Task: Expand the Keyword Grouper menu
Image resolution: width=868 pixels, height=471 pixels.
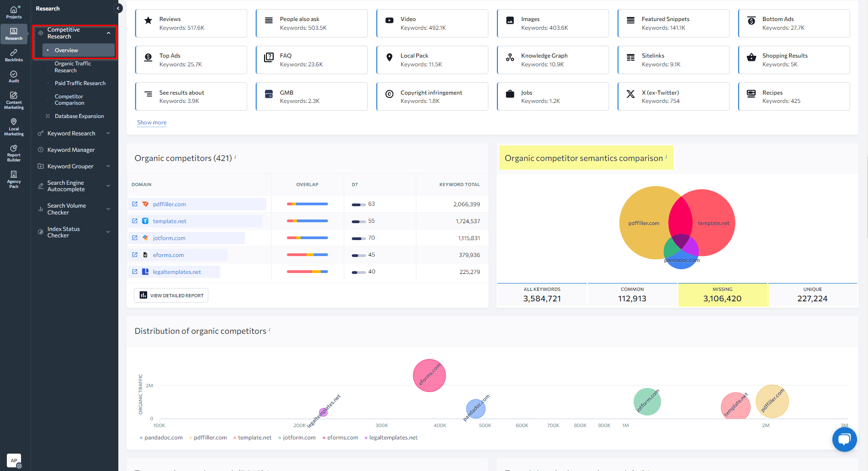Action: point(108,166)
